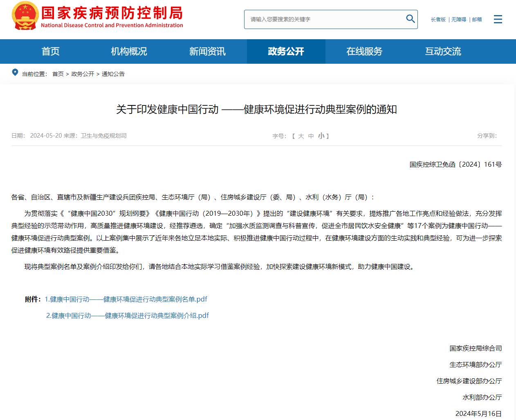Open the 典型案例介绍 PDF attachment
Image resolution: width=516 pixels, height=420 pixels.
point(128,315)
